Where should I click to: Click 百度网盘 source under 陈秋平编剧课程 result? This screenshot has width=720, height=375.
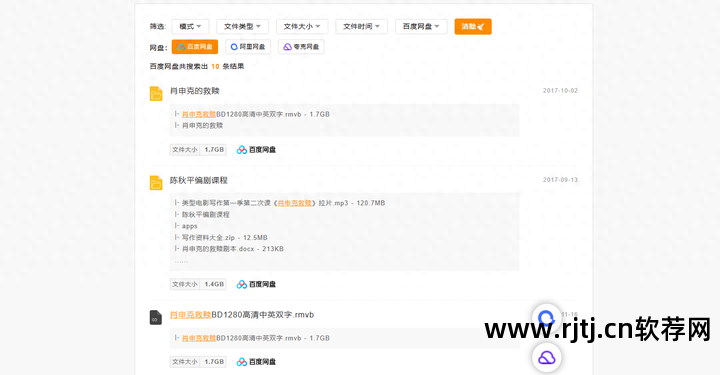(x=256, y=285)
